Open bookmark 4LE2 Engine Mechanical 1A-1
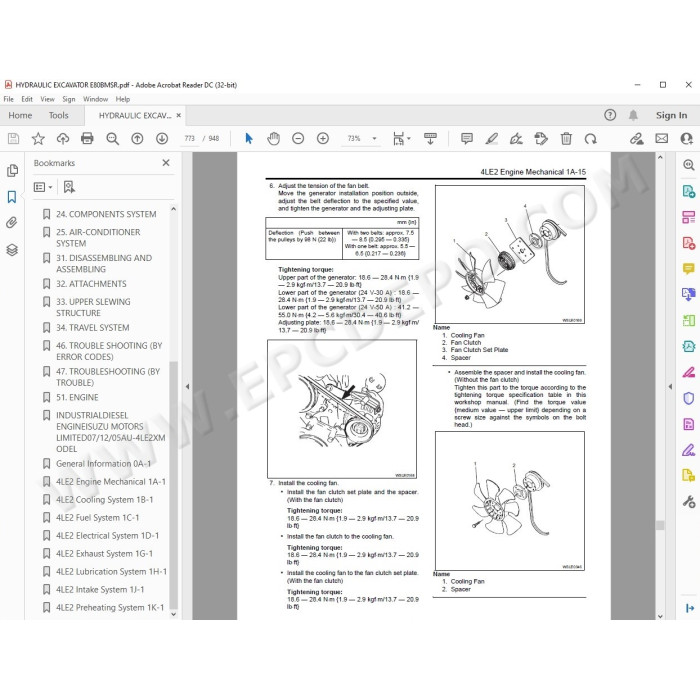This screenshot has width=700, height=700. [x=111, y=482]
